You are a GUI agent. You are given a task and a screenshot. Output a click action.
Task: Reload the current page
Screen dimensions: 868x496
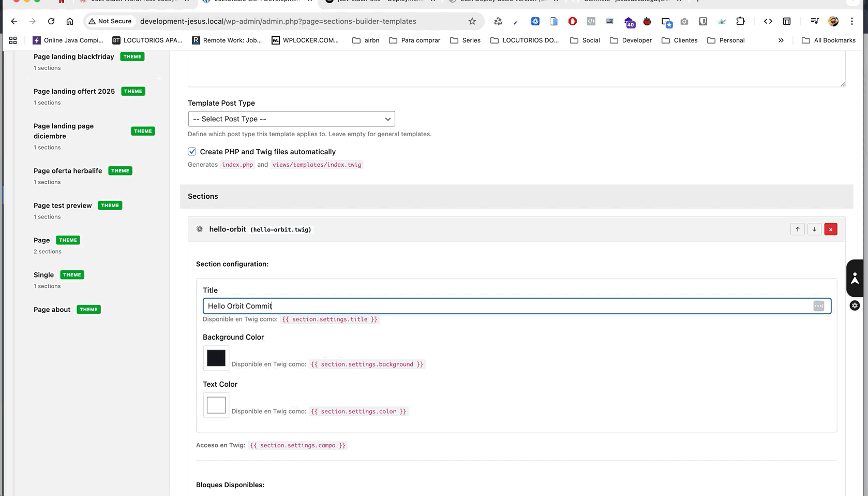click(x=51, y=21)
